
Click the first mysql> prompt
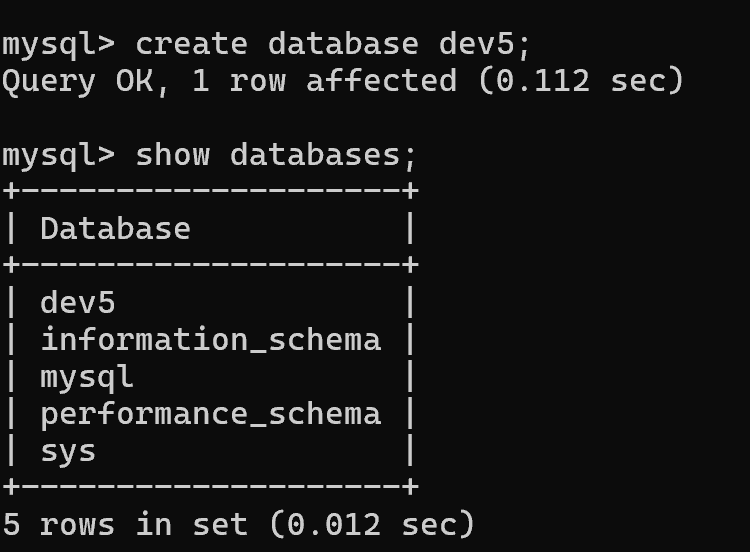58,45
